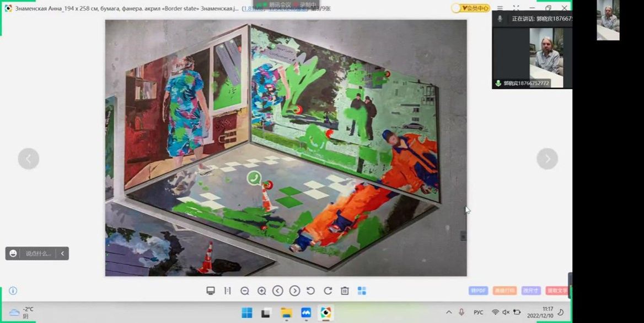Image resolution: width=644 pixels, height=323 pixels.
Task: Switch the РУС input language
Action: [478, 313]
